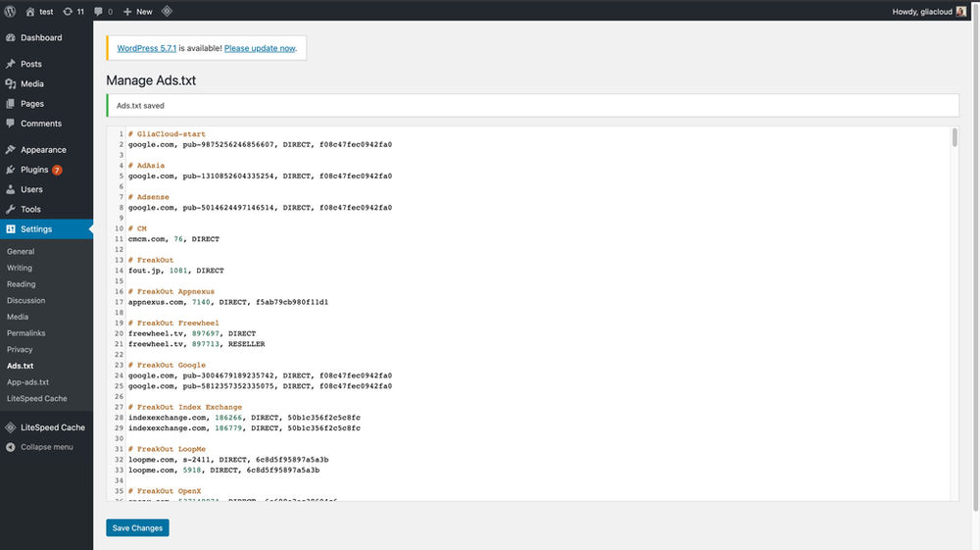Open Writing settings

coord(20,268)
